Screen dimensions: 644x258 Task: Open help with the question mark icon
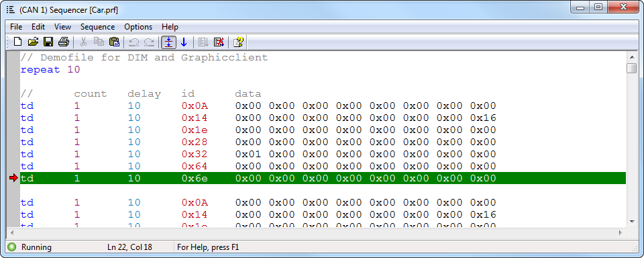[x=238, y=42]
